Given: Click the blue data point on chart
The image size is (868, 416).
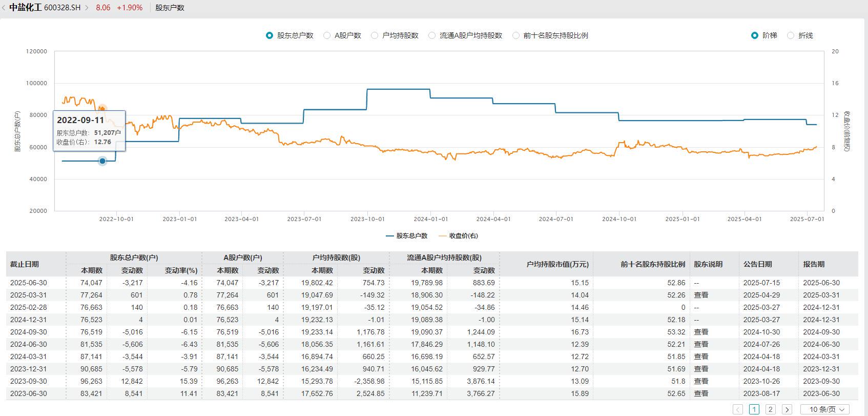Looking at the screenshot, I should (x=102, y=161).
